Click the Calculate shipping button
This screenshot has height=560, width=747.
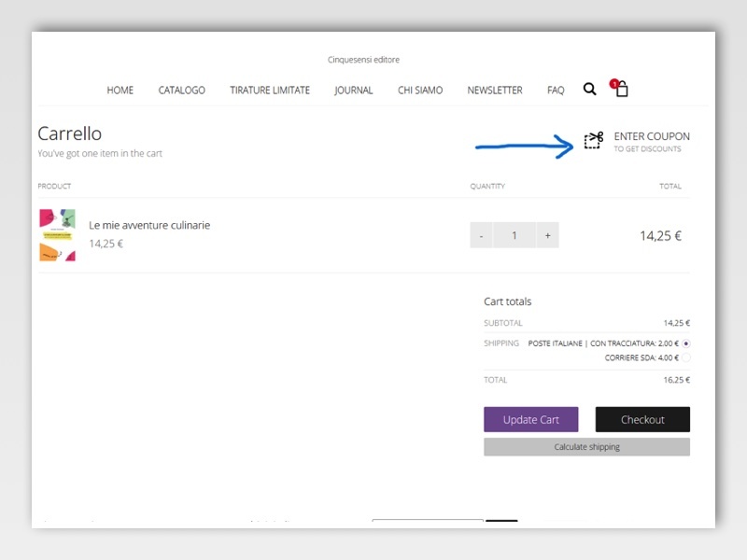coord(586,447)
